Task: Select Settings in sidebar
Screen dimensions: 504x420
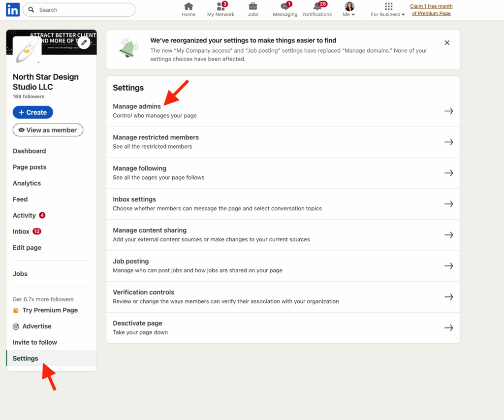Action: click(x=51, y=358)
